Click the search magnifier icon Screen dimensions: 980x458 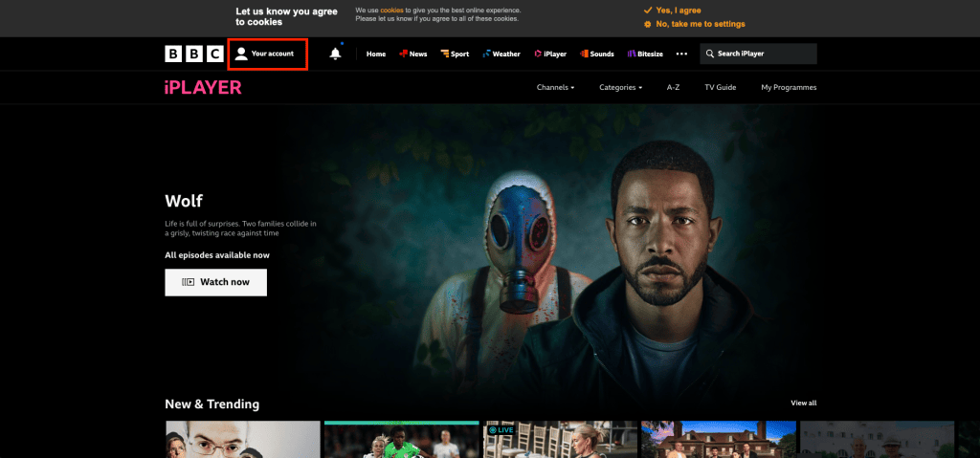[710, 54]
